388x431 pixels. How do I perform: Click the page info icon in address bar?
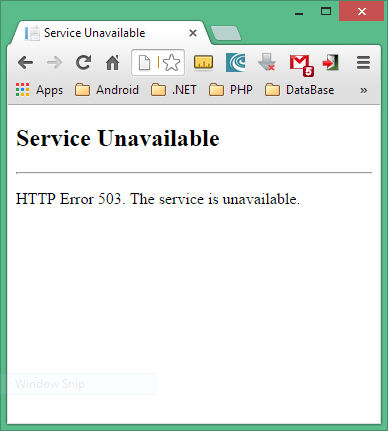tap(144, 63)
